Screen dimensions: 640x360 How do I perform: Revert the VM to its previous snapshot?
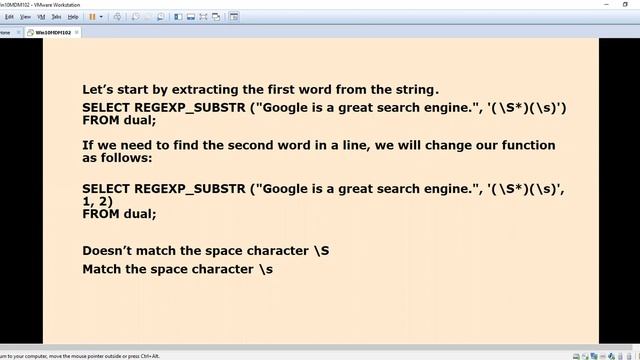click(148, 17)
